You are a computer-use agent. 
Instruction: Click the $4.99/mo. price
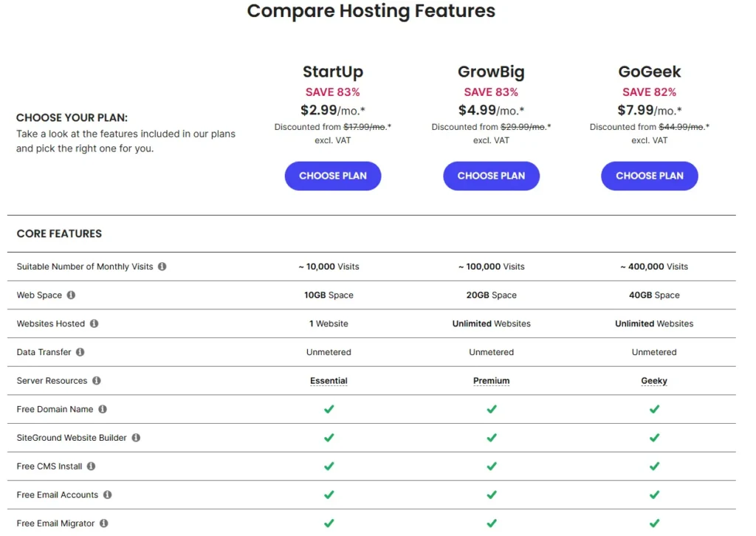491,111
